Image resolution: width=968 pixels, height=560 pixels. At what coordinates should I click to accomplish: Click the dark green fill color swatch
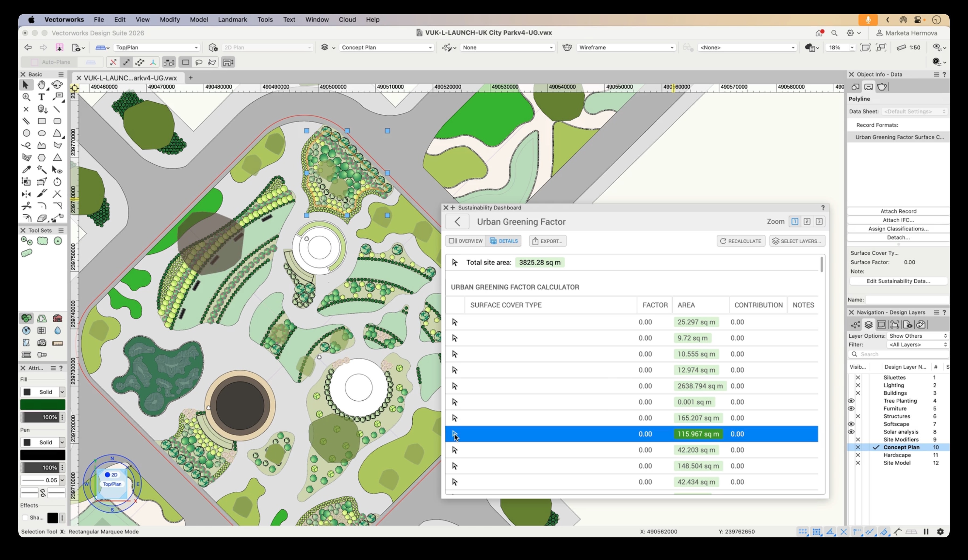click(x=43, y=405)
